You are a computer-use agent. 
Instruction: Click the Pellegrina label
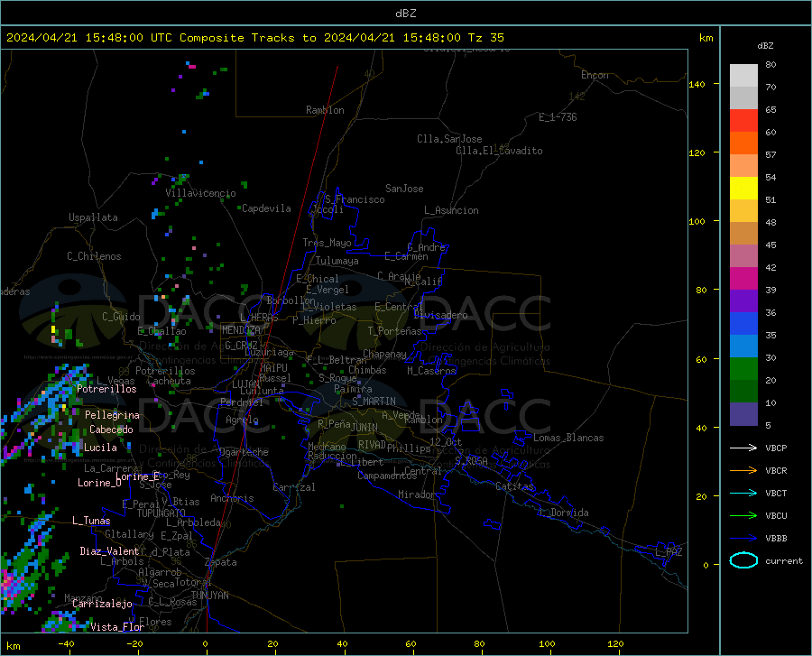tap(113, 415)
